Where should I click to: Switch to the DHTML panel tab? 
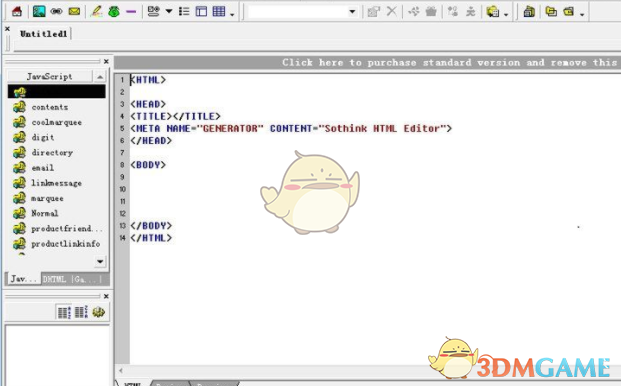55,280
